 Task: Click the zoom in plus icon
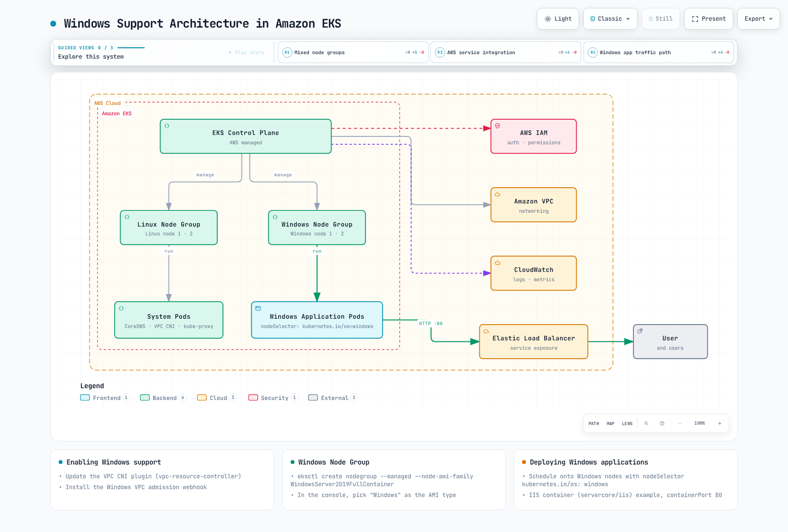point(720,424)
